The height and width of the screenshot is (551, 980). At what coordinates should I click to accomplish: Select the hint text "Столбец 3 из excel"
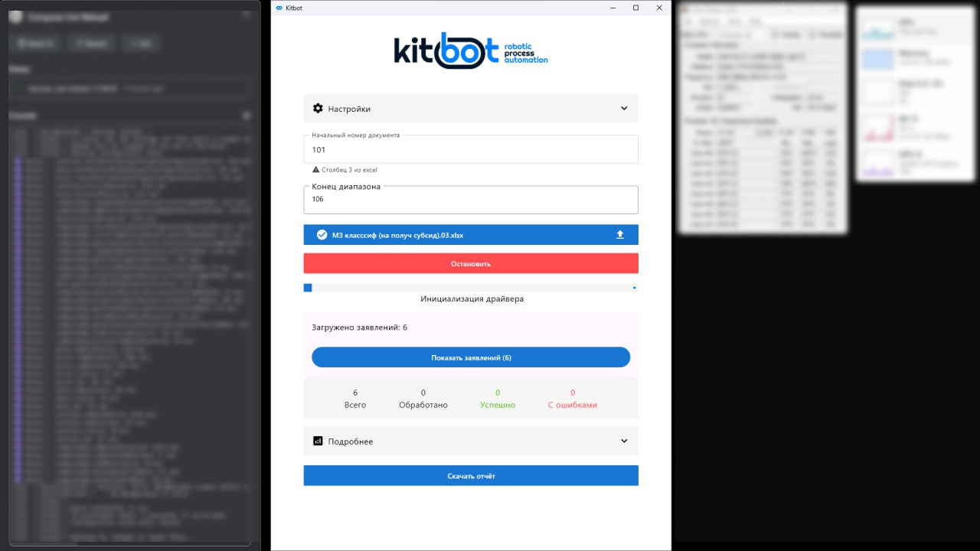(x=350, y=170)
